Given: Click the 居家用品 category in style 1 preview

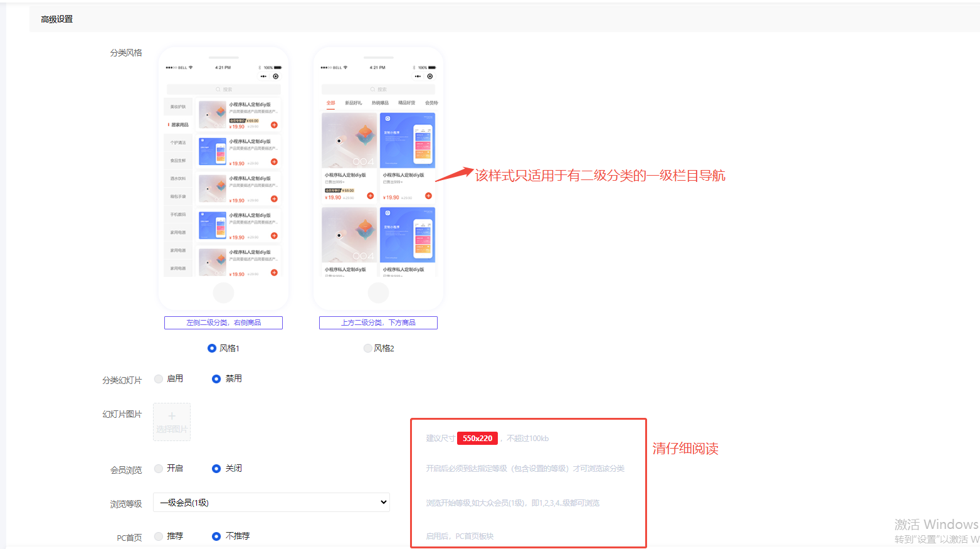Looking at the screenshot, I should pyautogui.click(x=179, y=125).
